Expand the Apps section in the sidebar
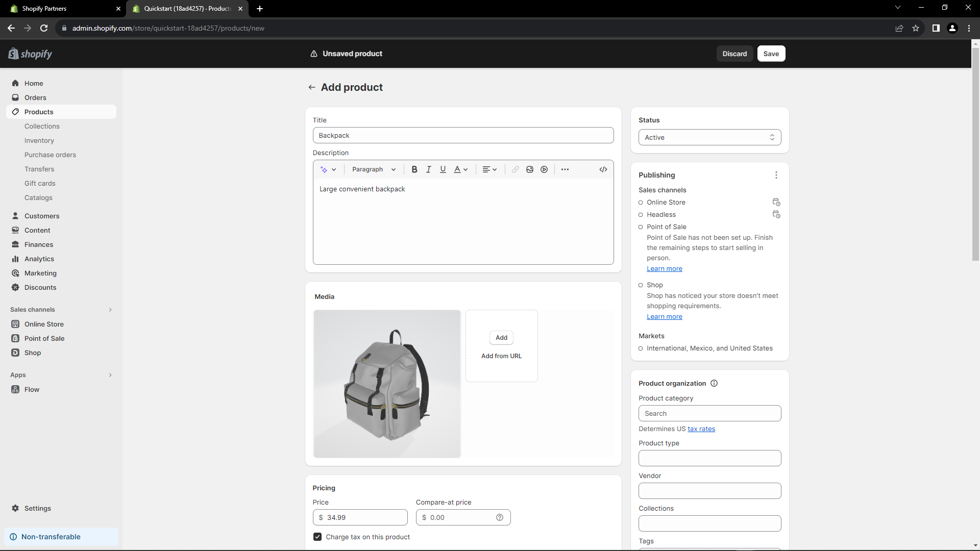 pyautogui.click(x=110, y=375)
